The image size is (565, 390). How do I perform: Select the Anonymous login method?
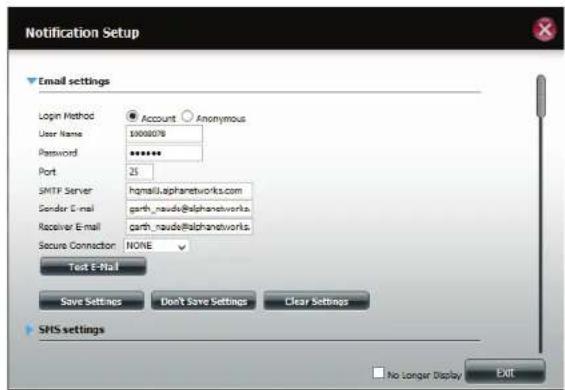tap(187, 116)
